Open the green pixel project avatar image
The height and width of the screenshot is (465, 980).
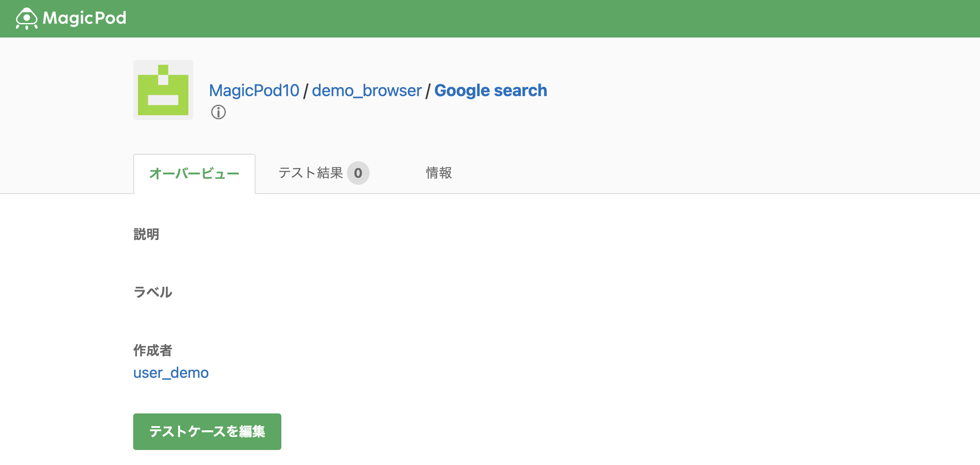(x=163, y=90)
